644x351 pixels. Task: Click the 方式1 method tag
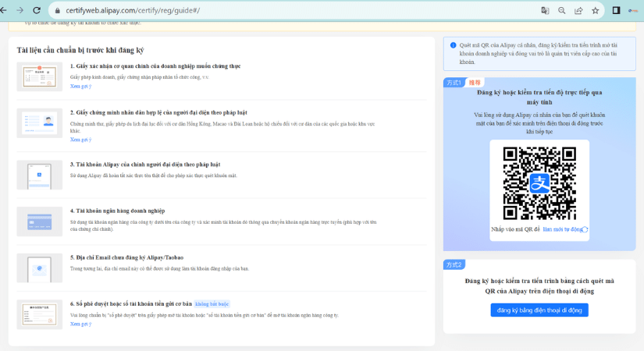click(x=454, y=83)
